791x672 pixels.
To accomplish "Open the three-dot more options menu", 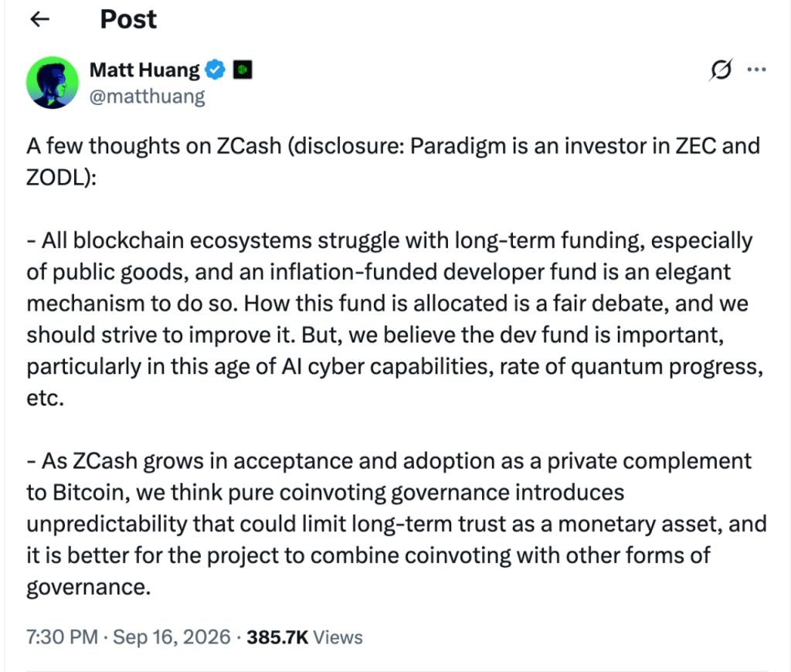I will tap(757, 70).
